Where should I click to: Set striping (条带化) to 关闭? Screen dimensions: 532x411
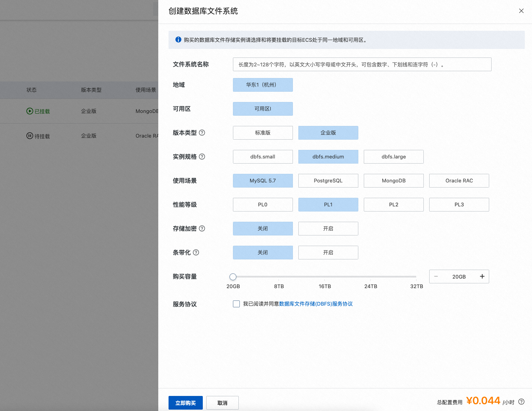(263, 253)
